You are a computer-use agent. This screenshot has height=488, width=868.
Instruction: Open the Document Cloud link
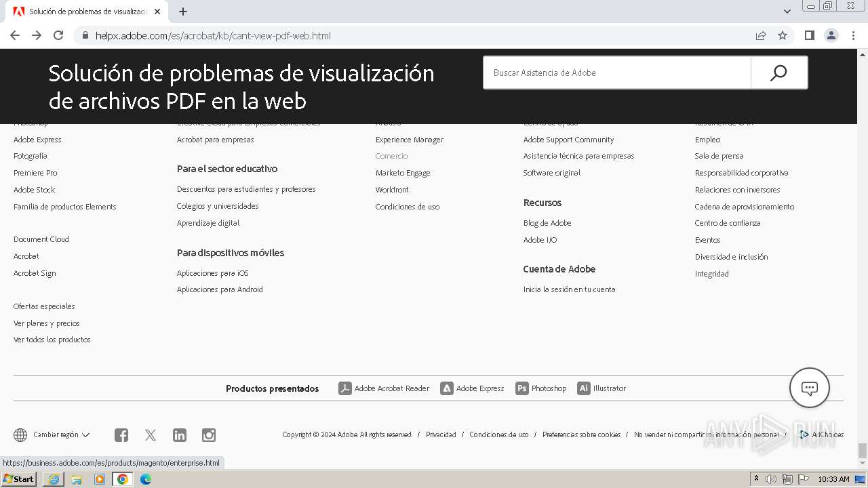pyautogui.click(x=41, y=239)
